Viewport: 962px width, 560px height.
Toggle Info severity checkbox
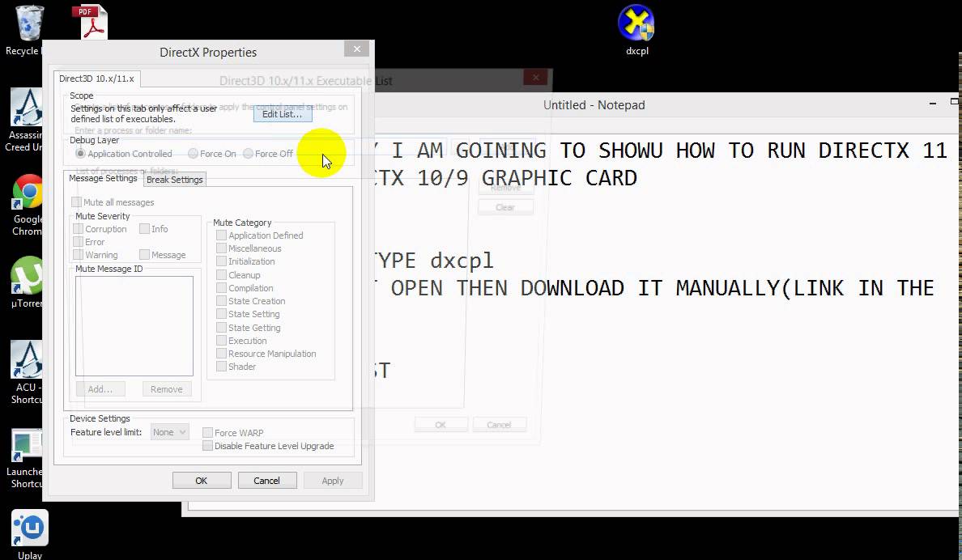145,229
